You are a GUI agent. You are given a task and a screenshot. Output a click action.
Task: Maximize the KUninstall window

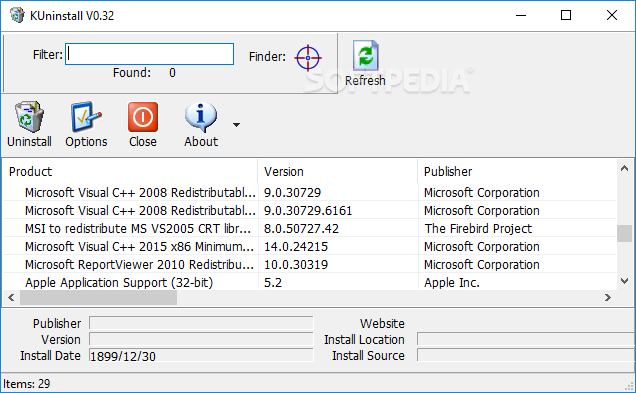[x=566, y=15]
